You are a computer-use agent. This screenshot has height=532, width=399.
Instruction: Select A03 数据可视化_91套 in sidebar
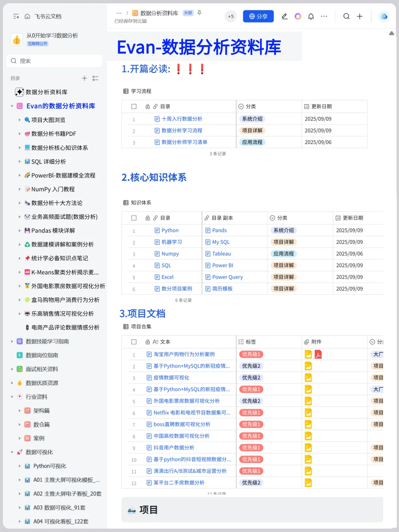[59, 508]
